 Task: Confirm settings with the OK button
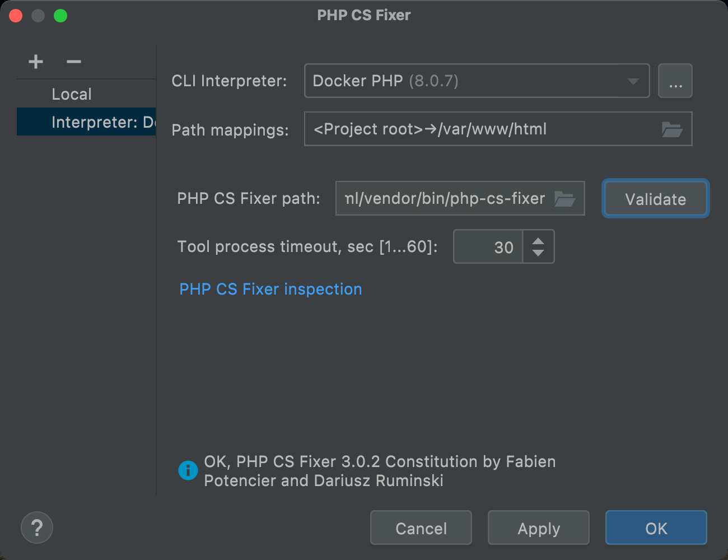pos(656,528)
